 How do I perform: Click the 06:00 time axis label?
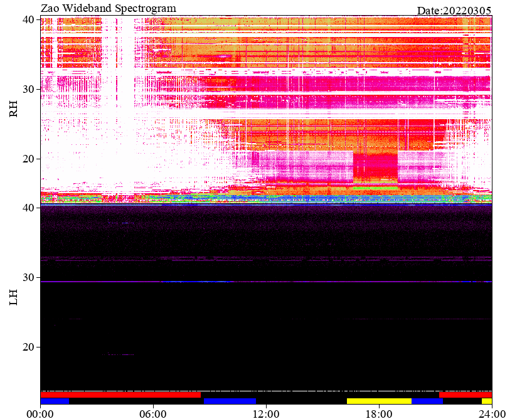pos(153,414)
